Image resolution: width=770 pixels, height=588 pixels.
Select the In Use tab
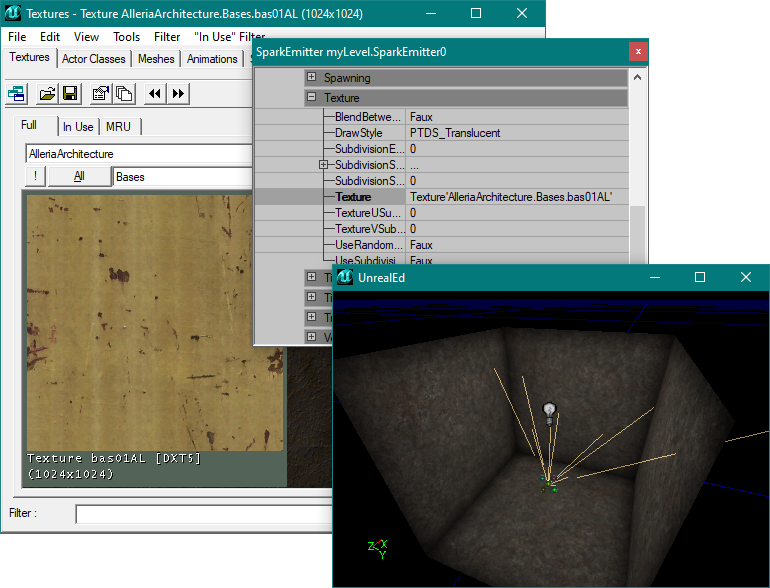(78, 127)
